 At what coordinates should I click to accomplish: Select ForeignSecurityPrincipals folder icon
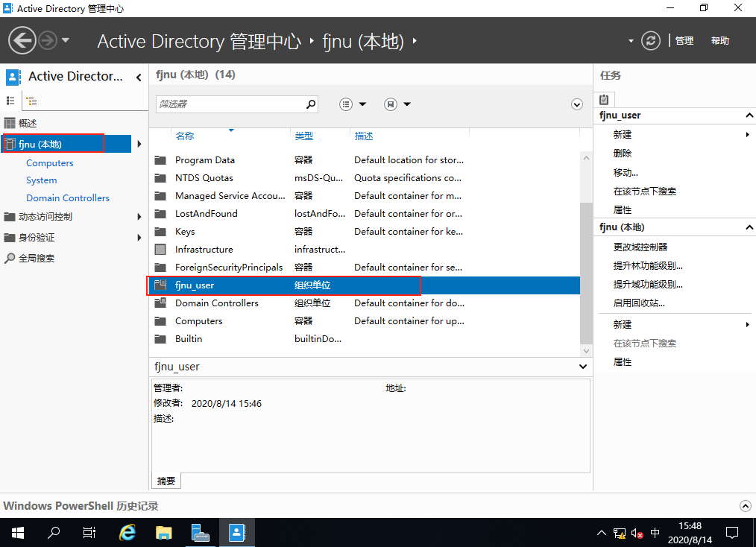160,267
